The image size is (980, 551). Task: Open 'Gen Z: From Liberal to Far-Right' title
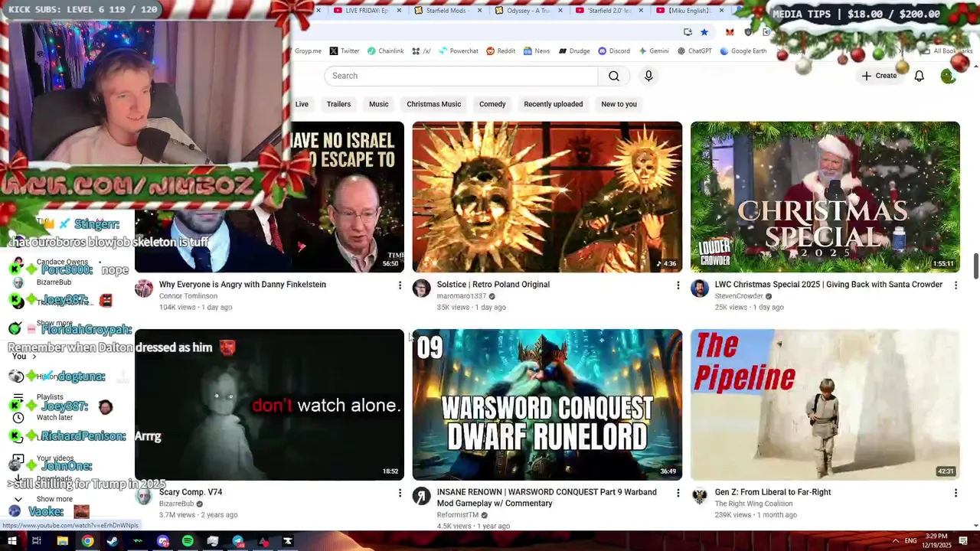(x=773, y=492)
